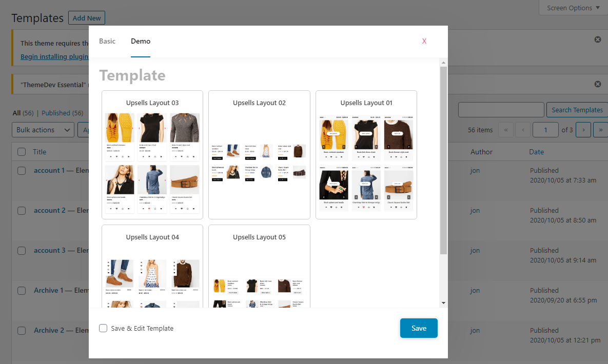Open Begin installing plugin link
608x364 pixels.
pos(55,56)
